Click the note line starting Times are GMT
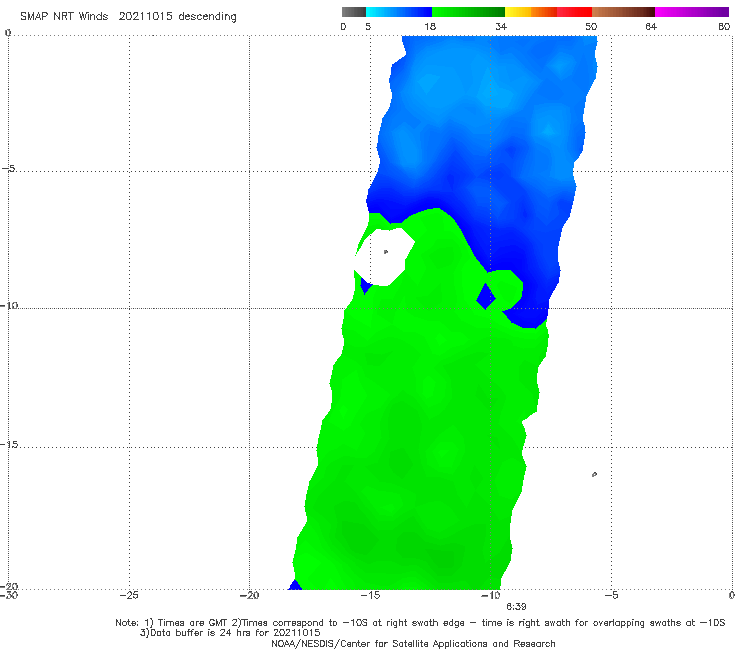 420,623
